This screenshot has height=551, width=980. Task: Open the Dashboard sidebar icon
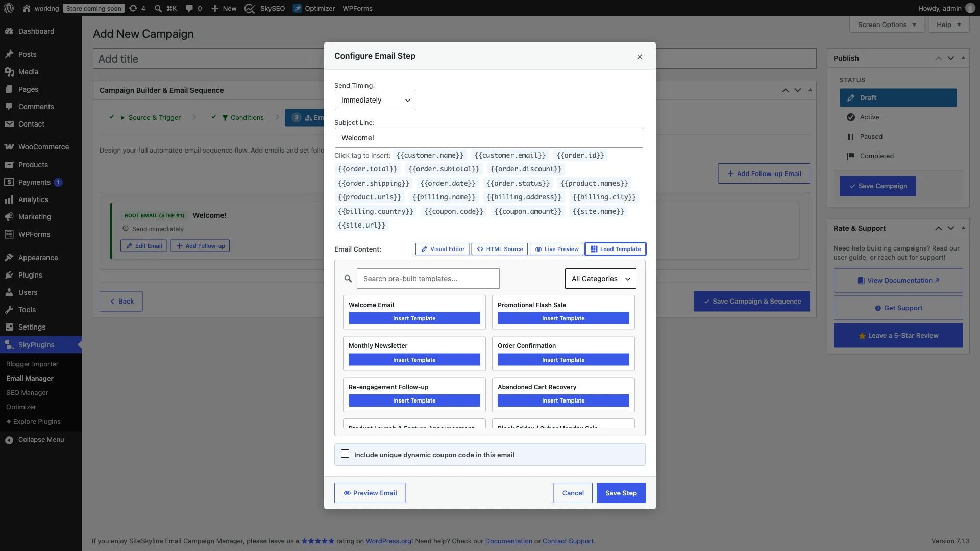(x=9, y=31)
